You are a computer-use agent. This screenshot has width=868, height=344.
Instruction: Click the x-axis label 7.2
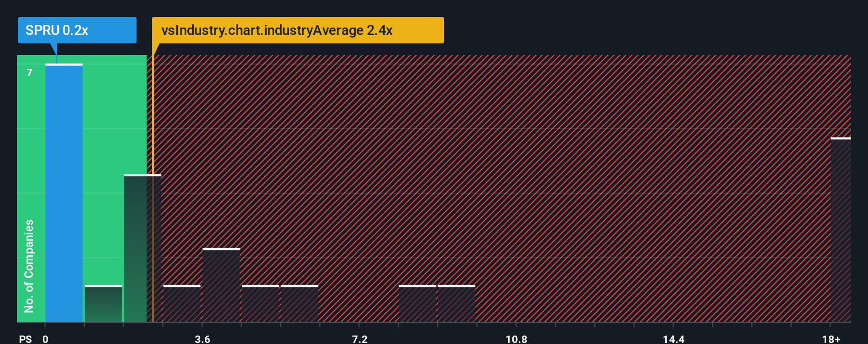(x=359, y=339)
